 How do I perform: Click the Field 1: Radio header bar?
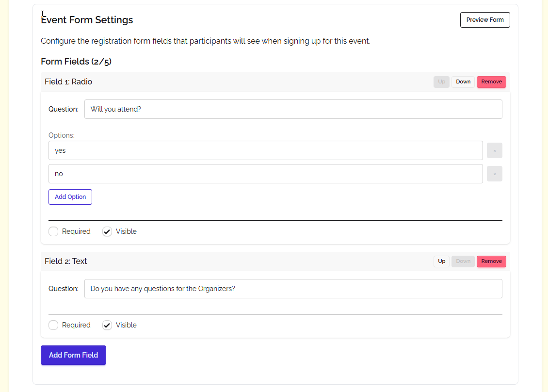point(242,82)
